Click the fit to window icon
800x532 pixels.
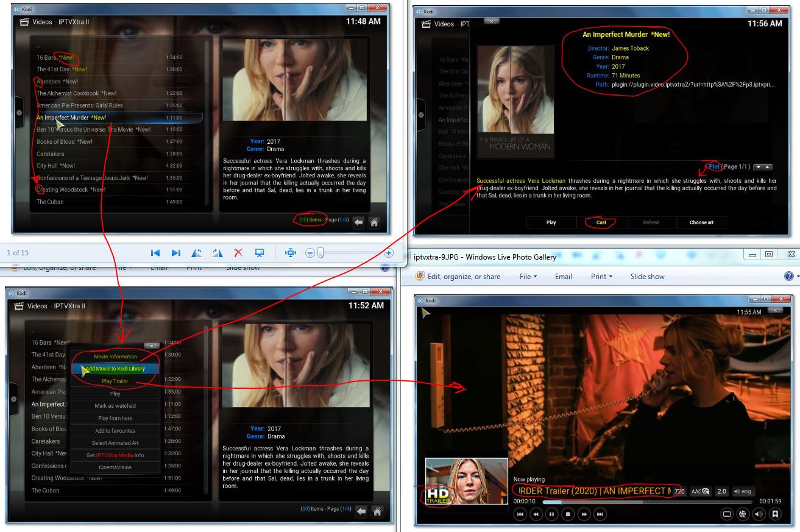pos(290,253)
